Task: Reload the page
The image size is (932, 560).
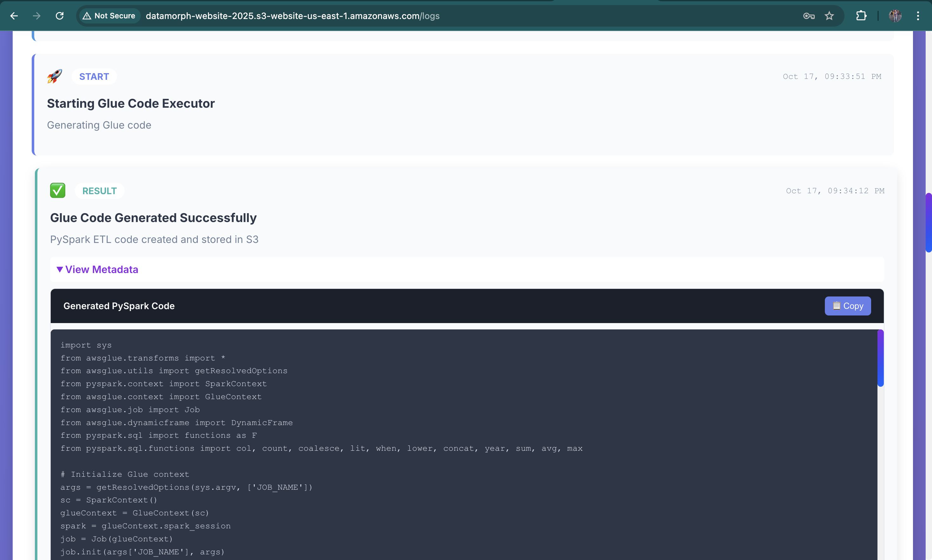Action: tap(60, 16)
